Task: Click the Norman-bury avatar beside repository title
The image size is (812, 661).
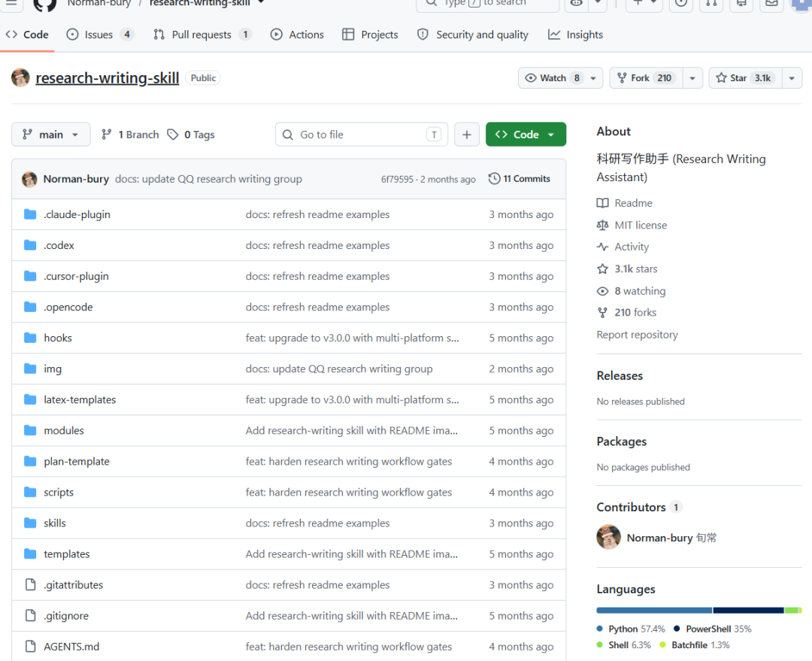Action: [x=21, y=77]
